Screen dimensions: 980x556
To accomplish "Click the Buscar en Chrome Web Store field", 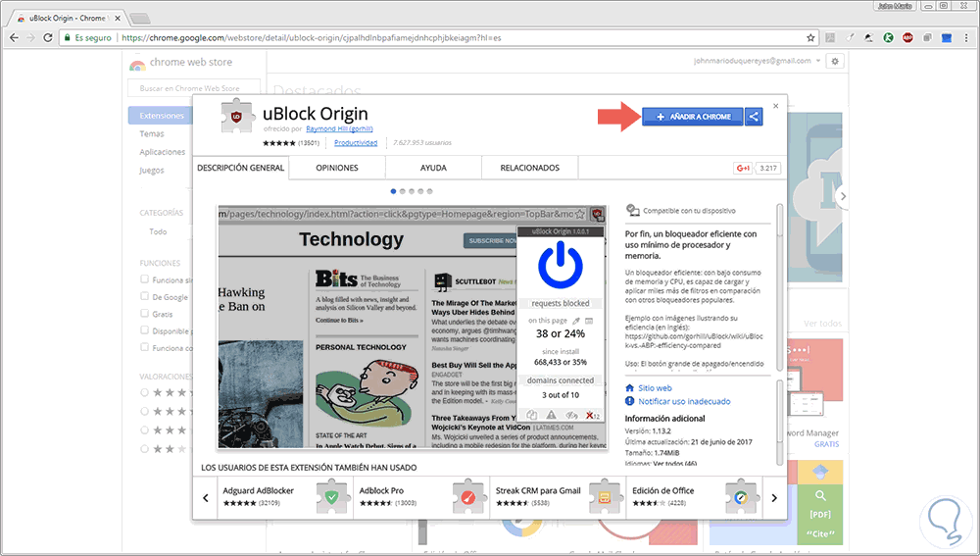I will click(x=194, y=88).
